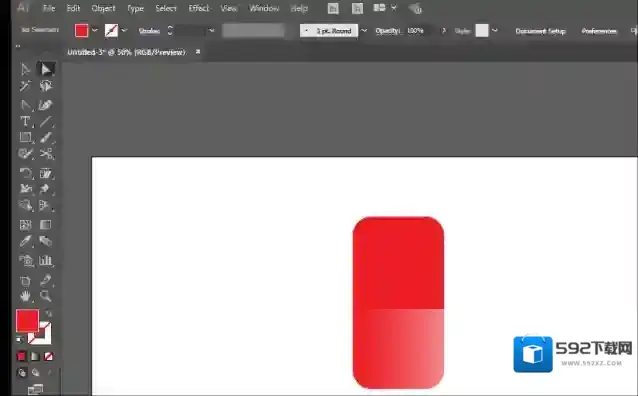Image resolution: width=638 pixels, height=396 pixels.
Task: Select the Gradient tool
Action: coord(46,225)
